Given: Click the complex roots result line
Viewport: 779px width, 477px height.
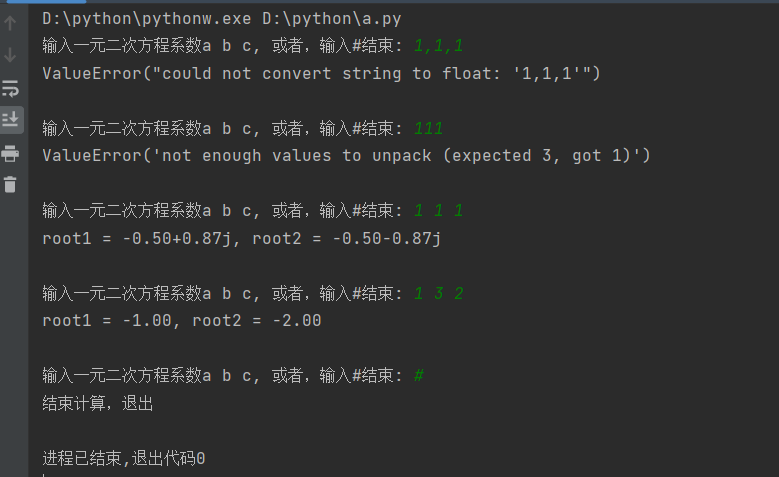Looking at the screenshot, I should click(241, 238).
